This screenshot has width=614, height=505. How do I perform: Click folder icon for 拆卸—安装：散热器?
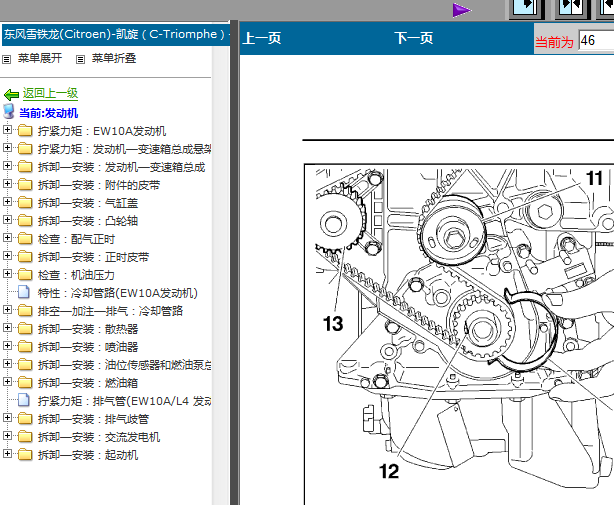click(x=25, y=328)
